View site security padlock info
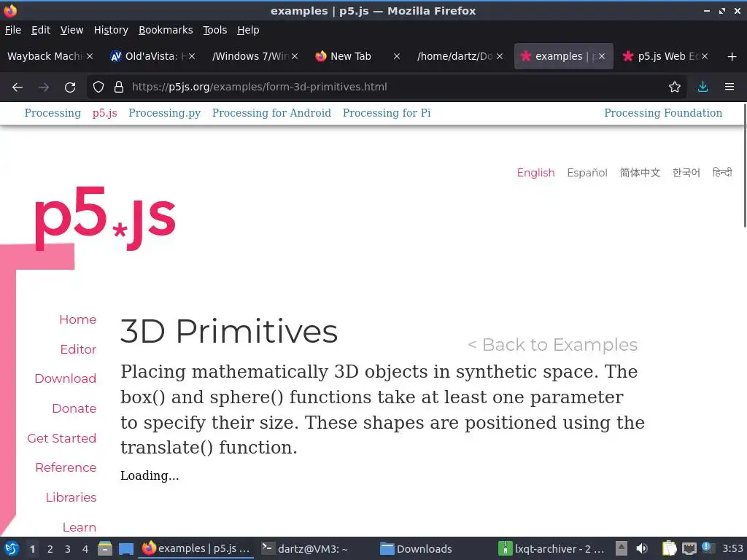 (x=119, y=87)
